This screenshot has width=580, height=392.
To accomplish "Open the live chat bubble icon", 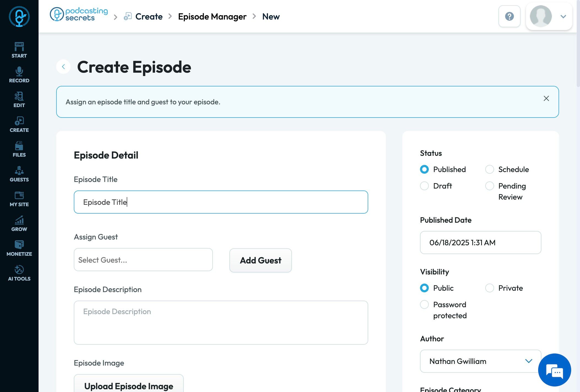I will pos(554,370).
